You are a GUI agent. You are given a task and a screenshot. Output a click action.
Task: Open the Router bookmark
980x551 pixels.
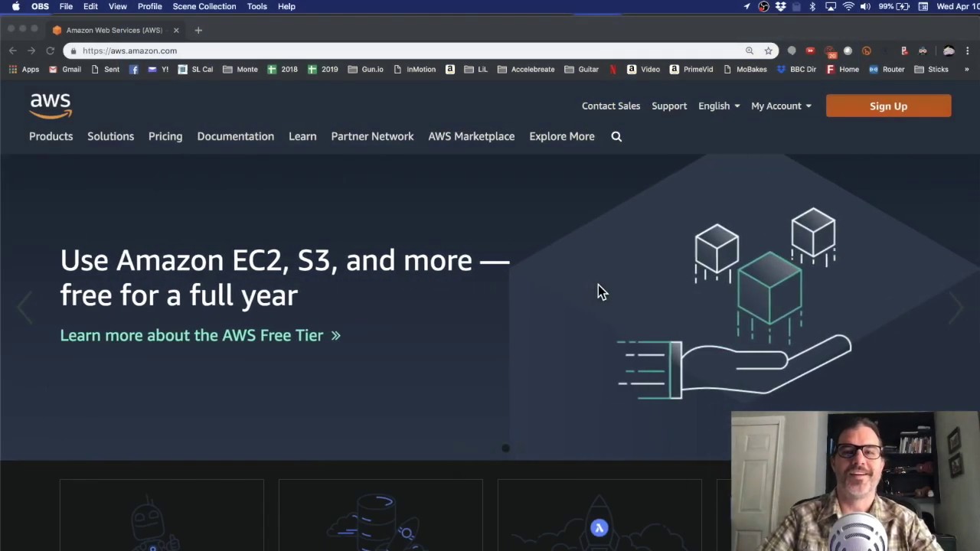(x=887, y=69)
